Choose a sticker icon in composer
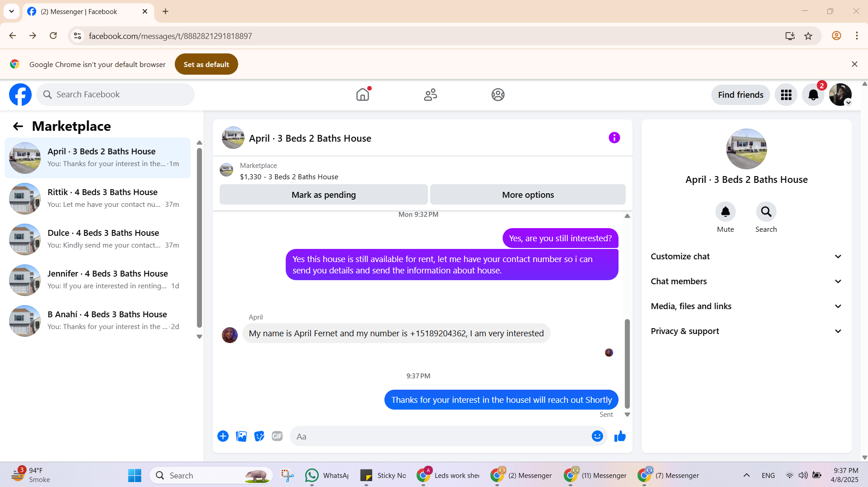 point(259,436)
